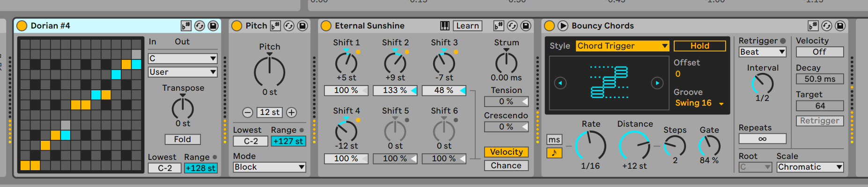
Task: Click the play icon beside Bouncy Chords
Action: [x=563, y=26]
